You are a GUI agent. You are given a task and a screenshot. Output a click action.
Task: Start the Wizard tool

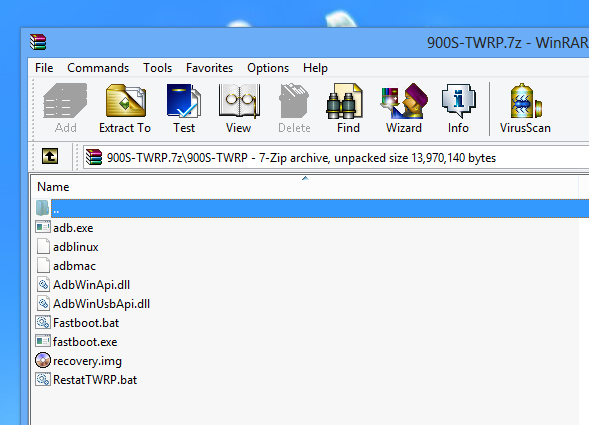(x=404, y=108)
